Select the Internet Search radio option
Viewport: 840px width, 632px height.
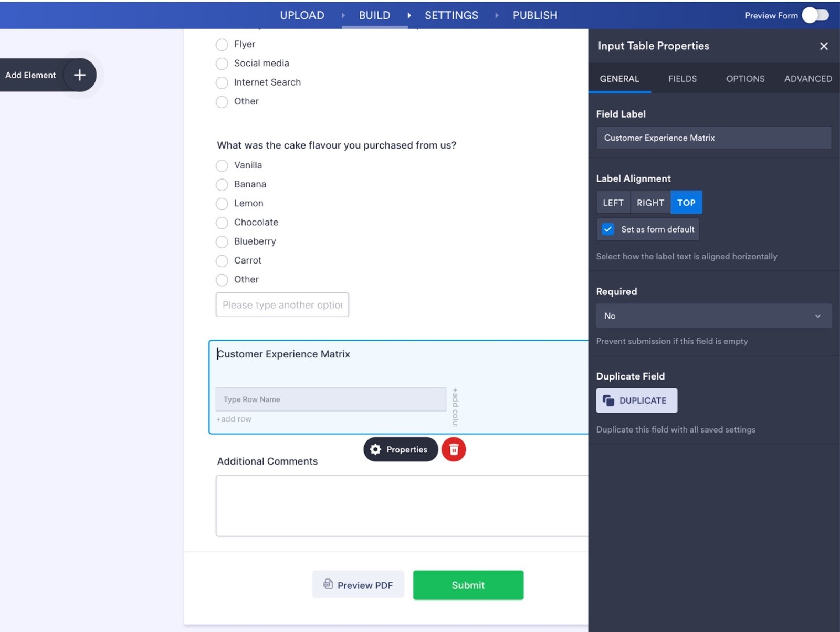coord(222,82)
